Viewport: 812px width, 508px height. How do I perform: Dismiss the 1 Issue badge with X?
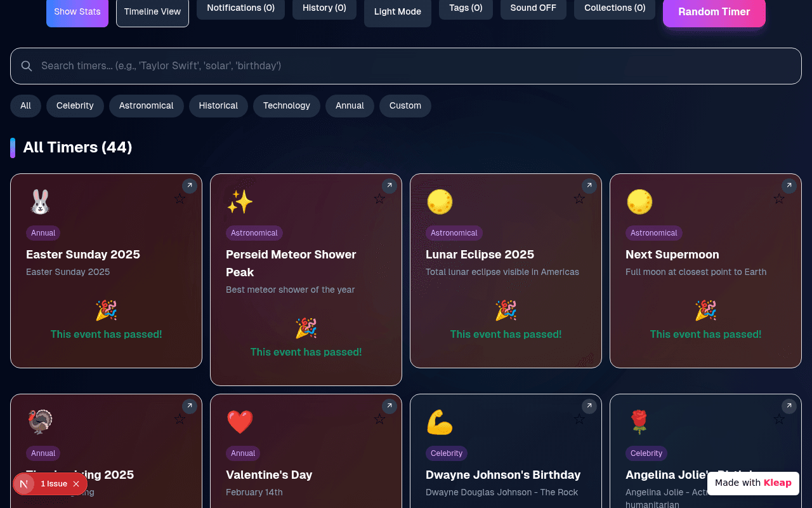76,484
